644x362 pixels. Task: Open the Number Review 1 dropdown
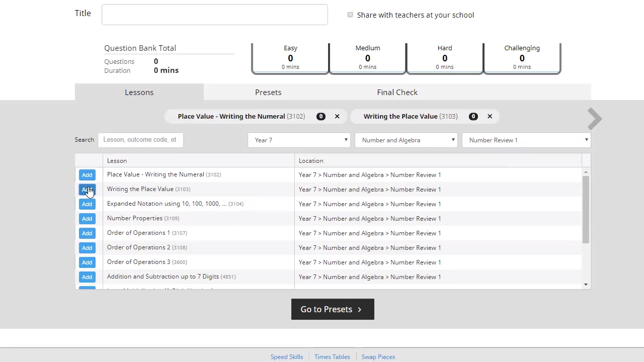pos(526,140)
